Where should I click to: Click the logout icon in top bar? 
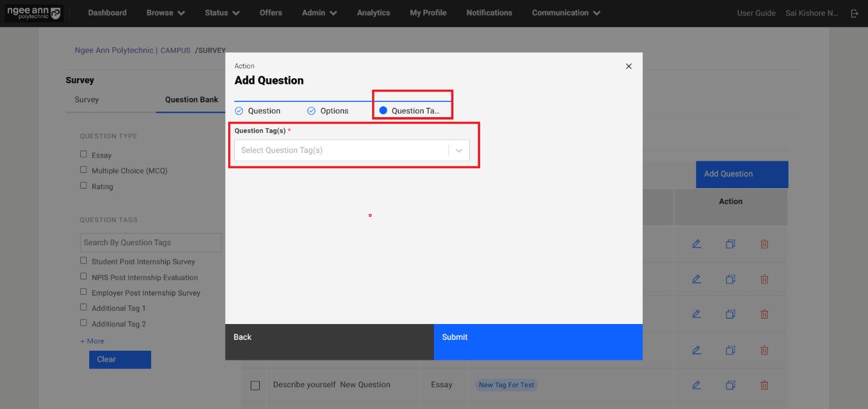(855, 13)
